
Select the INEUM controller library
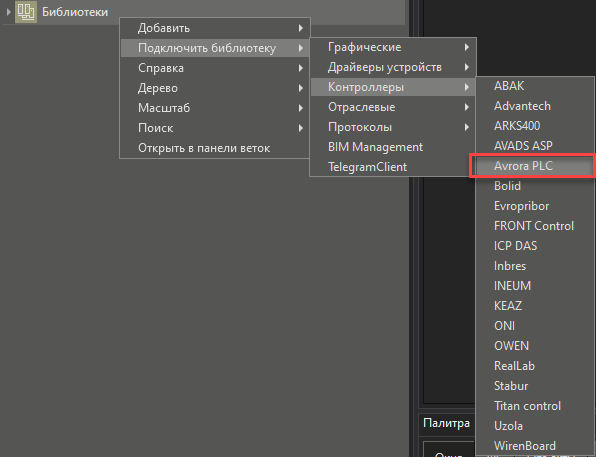point(535,286)
